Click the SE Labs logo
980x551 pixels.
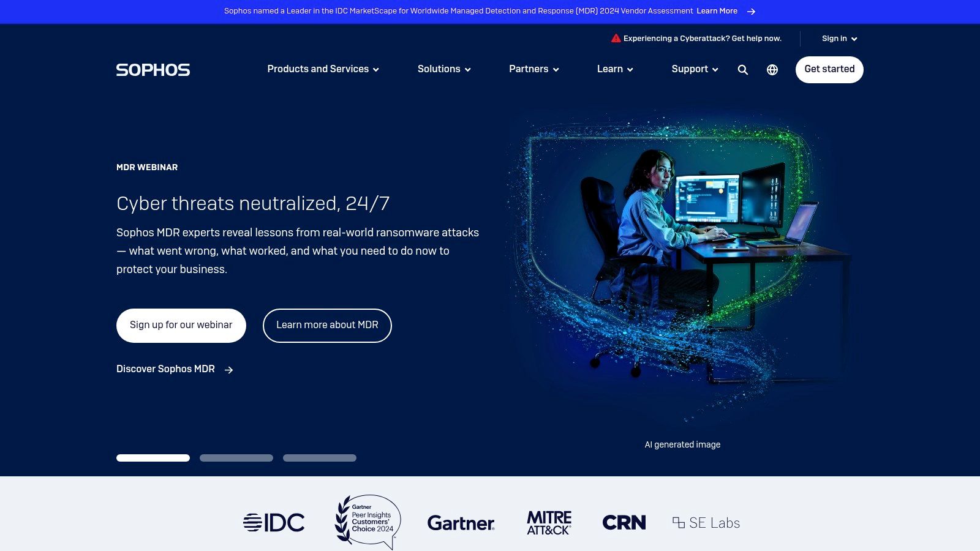[706, 523]
